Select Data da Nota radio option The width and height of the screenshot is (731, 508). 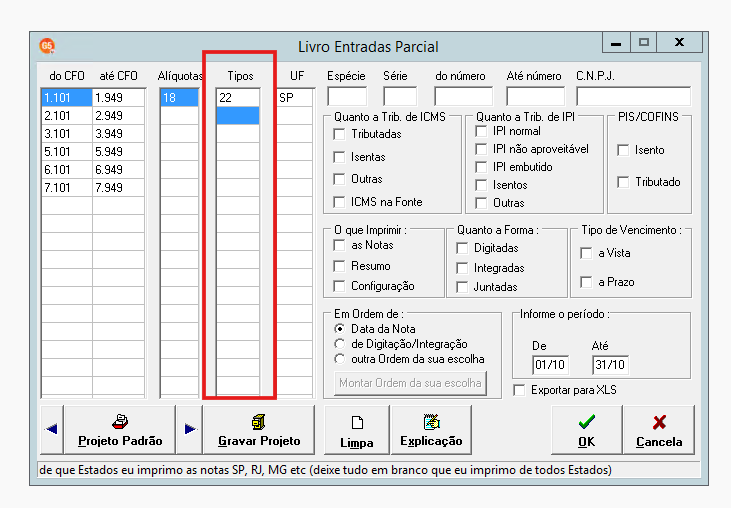[339, 329]
